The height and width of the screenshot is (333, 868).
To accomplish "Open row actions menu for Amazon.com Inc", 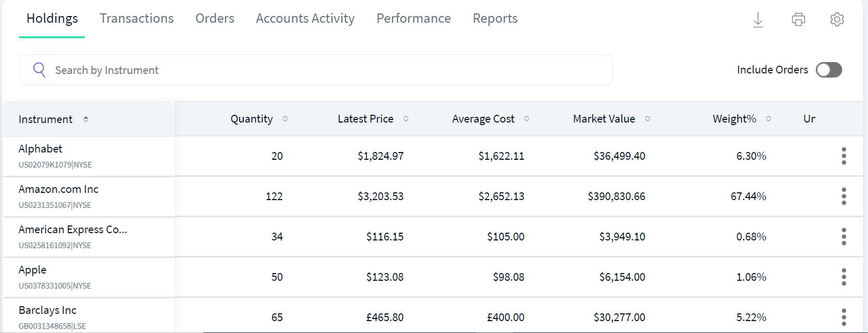I will point(844,196).
